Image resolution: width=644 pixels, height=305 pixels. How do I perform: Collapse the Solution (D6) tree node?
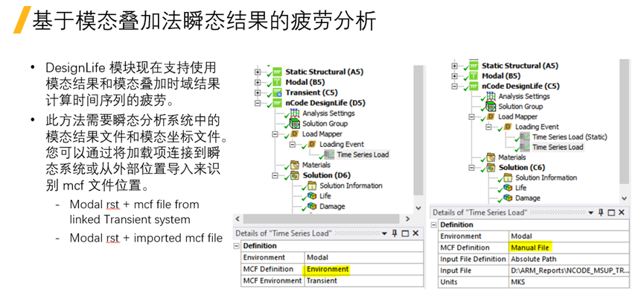[x=275, y=175]
